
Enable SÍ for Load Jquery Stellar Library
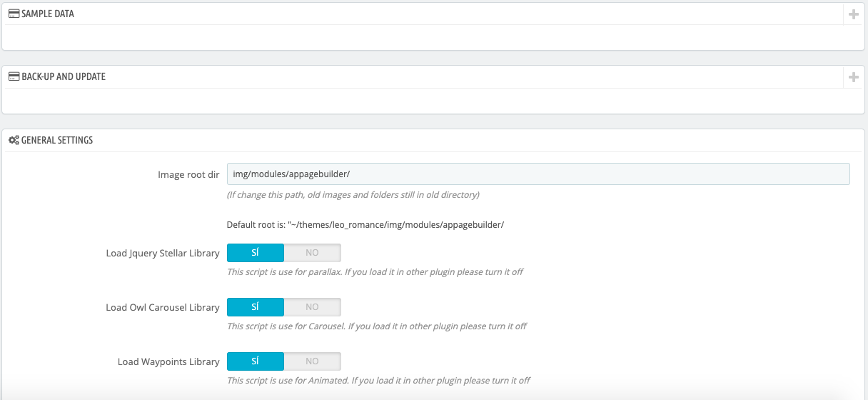[x=256, y=253]
